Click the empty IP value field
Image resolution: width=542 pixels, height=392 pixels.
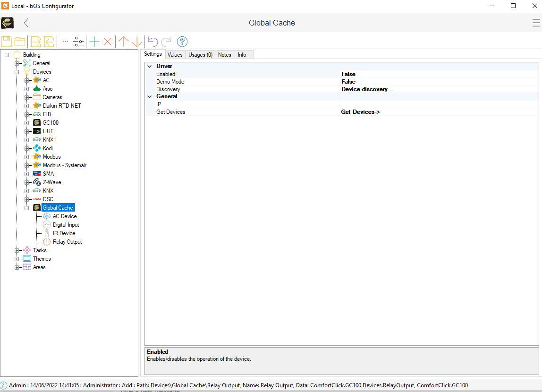pos(439,104)
